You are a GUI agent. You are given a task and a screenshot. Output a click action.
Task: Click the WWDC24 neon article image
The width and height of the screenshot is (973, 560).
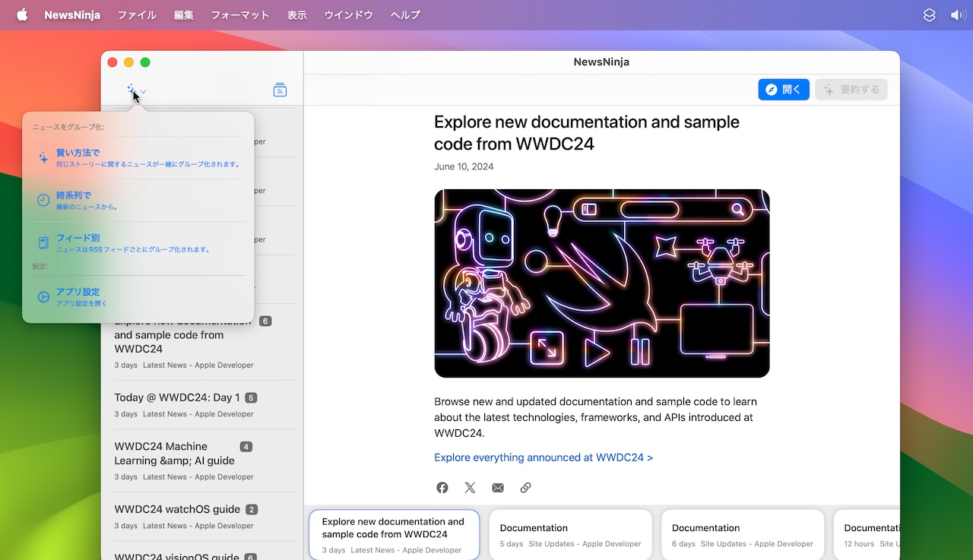602,283
